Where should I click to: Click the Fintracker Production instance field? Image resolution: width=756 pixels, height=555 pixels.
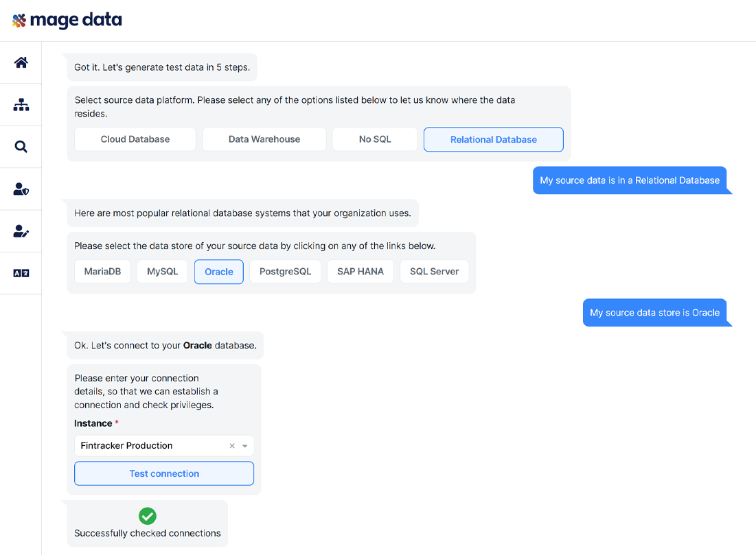151,446
